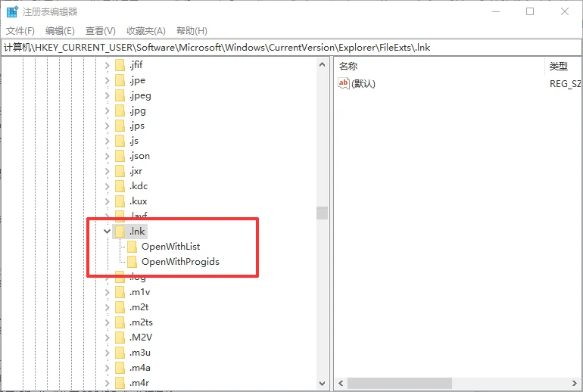583x392 pixels.
Task: Select the .jpeg folder icon
Action: point(120,95)
